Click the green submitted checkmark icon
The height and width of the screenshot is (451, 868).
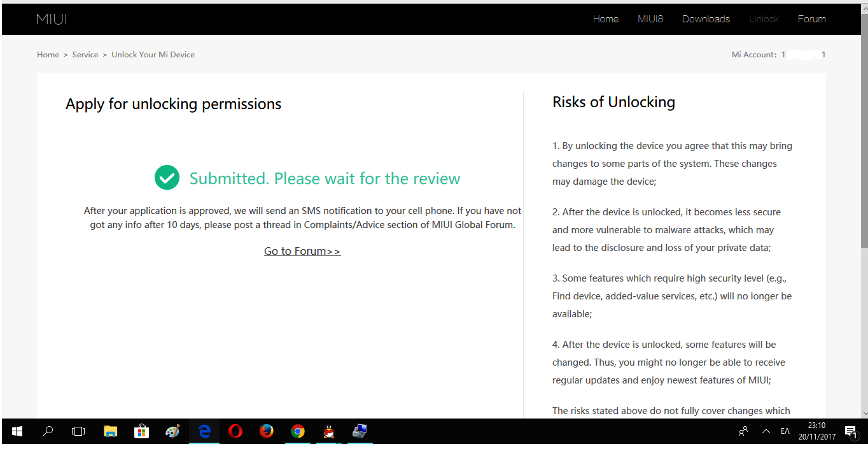(x=167, y=178)
